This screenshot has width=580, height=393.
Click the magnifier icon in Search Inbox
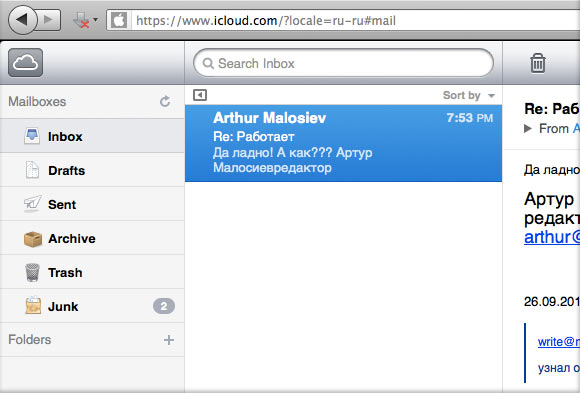[208, 64]
